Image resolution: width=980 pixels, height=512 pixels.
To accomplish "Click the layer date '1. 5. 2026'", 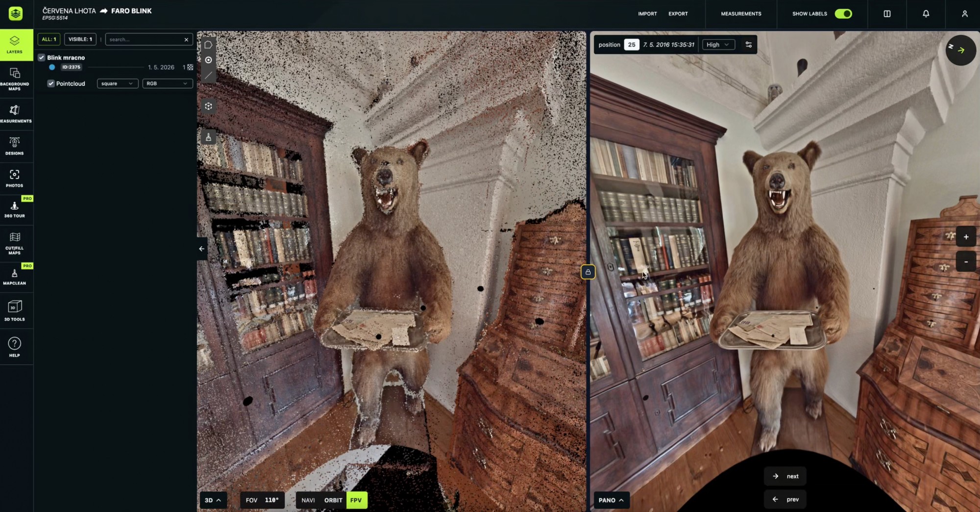I will tap(161, 67).
